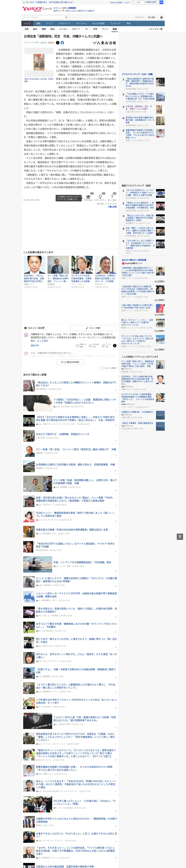186x868 pixels.
Task: Open the article's main photo thumbnail
Action: [39, 62]
